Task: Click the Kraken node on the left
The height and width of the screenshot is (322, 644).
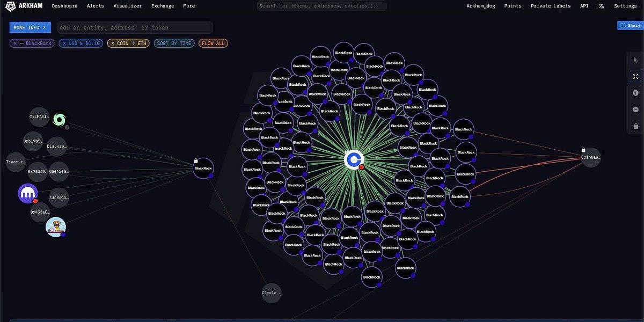Action: [x=27, y=193]
